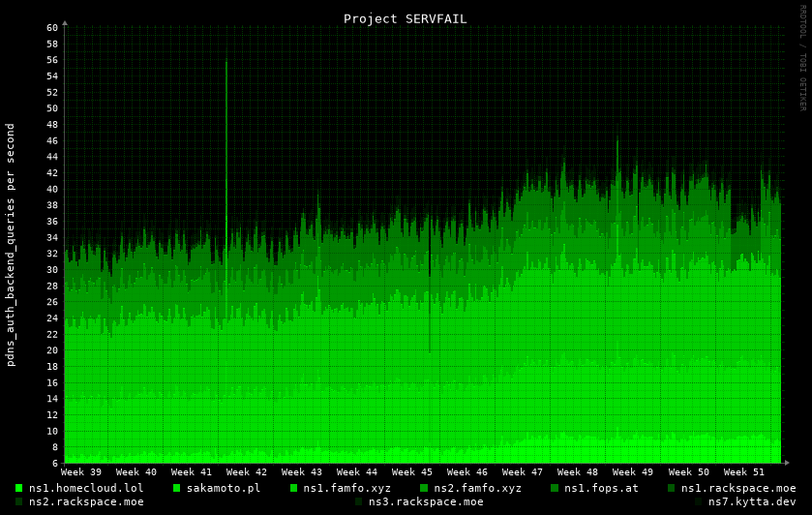Click the sakamoto.pl legend color swatch
This screenshot has height=515, width=812.
[177, 488]
